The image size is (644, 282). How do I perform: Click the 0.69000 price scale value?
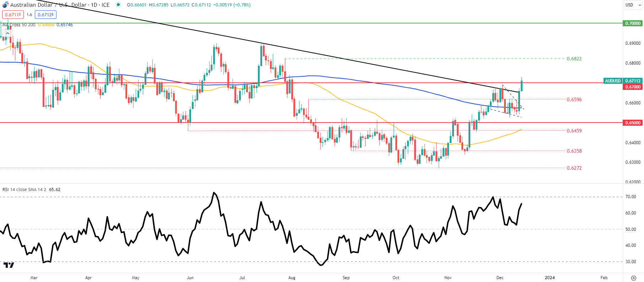pyautogui.click(x=633, y=43)
